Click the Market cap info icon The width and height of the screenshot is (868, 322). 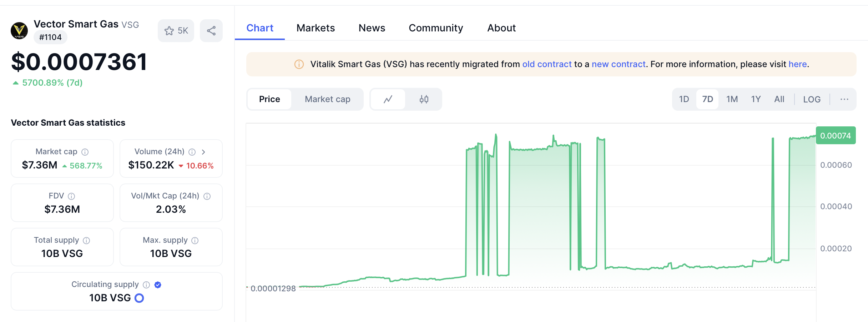(x=85, y=152)
